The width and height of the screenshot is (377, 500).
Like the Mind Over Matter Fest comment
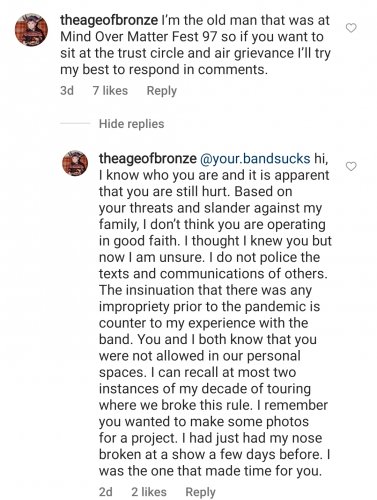point(351,28)
